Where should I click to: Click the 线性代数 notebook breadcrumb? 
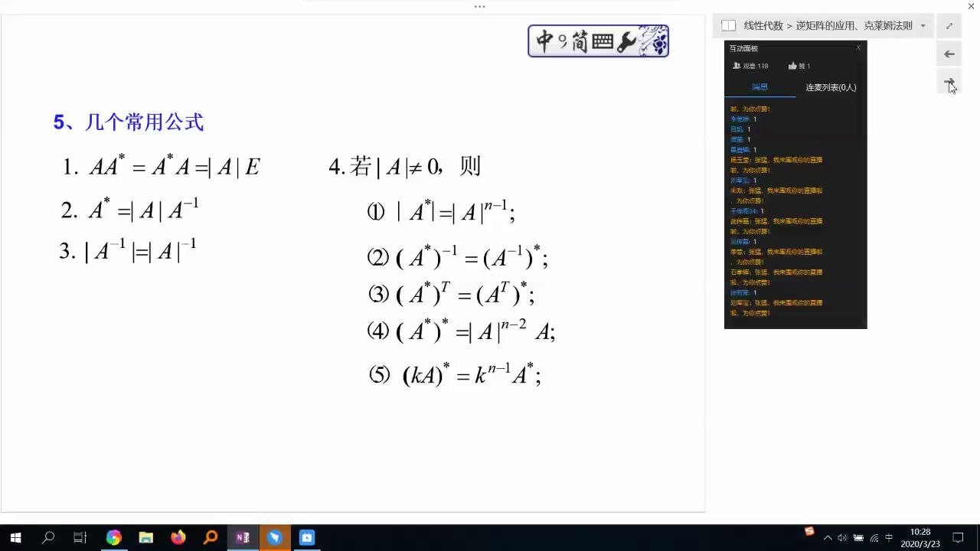pos(763,25)
